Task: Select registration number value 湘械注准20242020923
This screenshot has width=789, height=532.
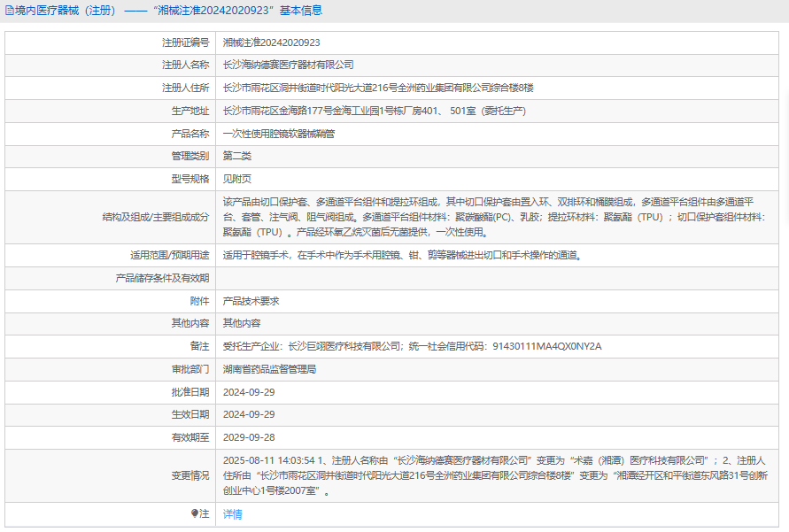Action: 271,42
